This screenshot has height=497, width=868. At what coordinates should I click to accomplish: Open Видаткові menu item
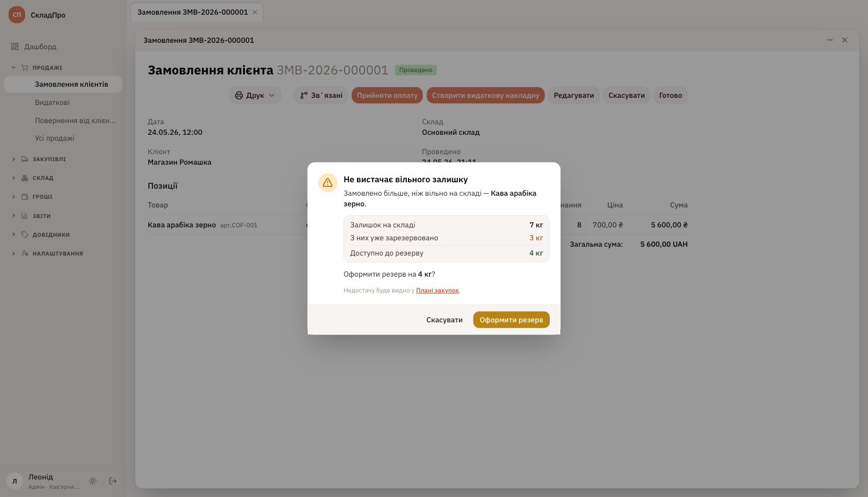click(x=63, y=103)
